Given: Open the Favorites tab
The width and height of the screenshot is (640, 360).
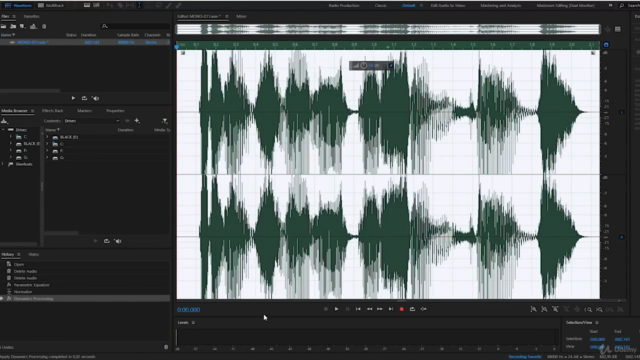Looking at the screenshot, I should click(x=31, y=16).
